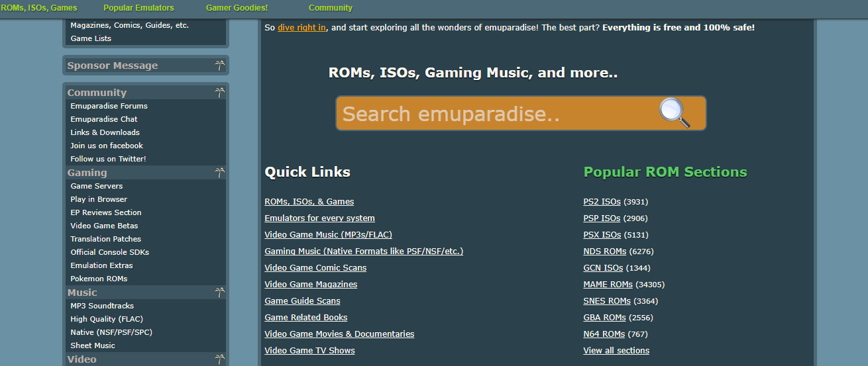Open Video Game Movies & Documentaries
Viewport: 868px width, 366px height.
(x=339, y=334)
